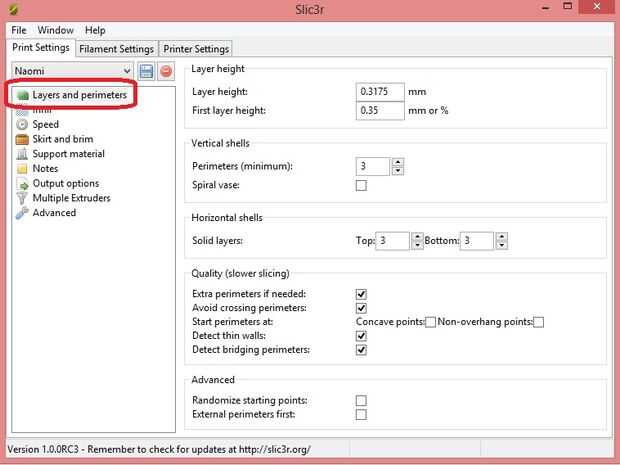The image size is (620, 465).
Task: Click the Bottom solid layers field
Action: point(477,241)
